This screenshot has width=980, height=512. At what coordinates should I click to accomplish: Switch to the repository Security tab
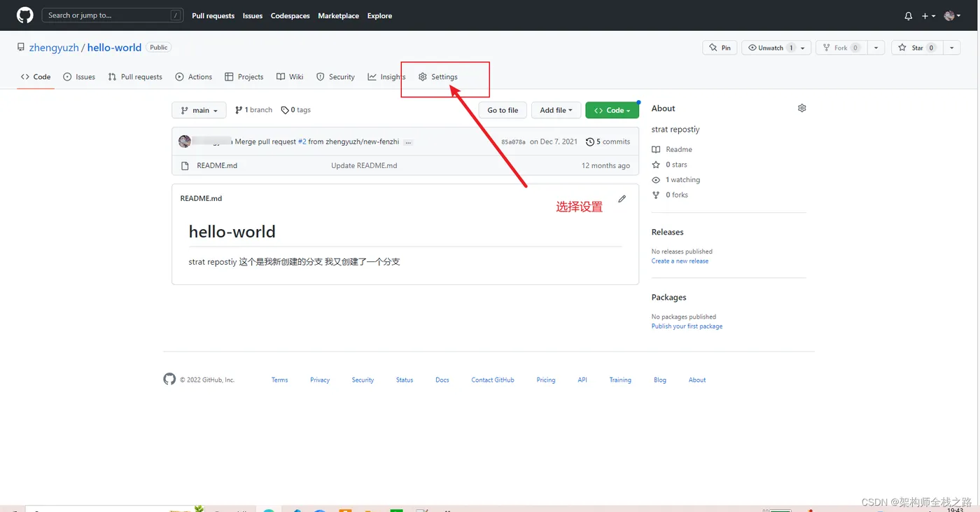click(x=336, y=77)
